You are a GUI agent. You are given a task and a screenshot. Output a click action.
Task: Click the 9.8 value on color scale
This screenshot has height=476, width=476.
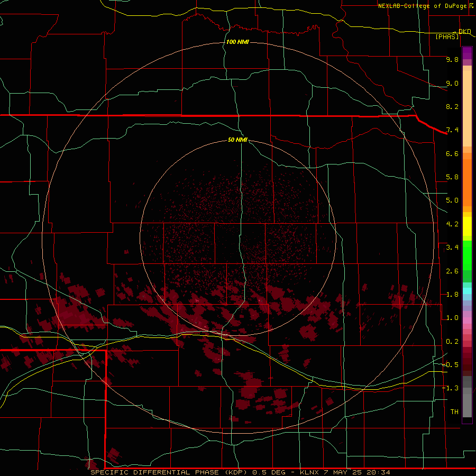tap(452, 60)
